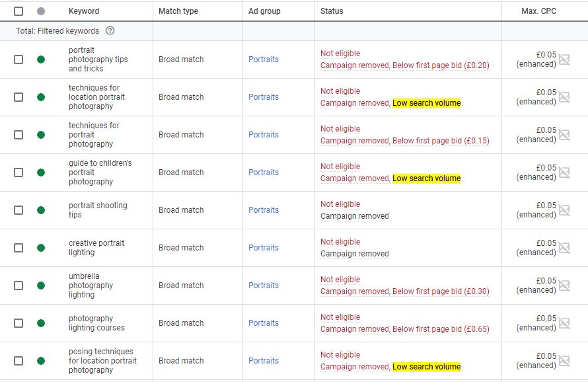This screenshot has height=382, width=588.
Task: Tick checkbox for photography lighting courses
Action: click(x=18, y=323)
